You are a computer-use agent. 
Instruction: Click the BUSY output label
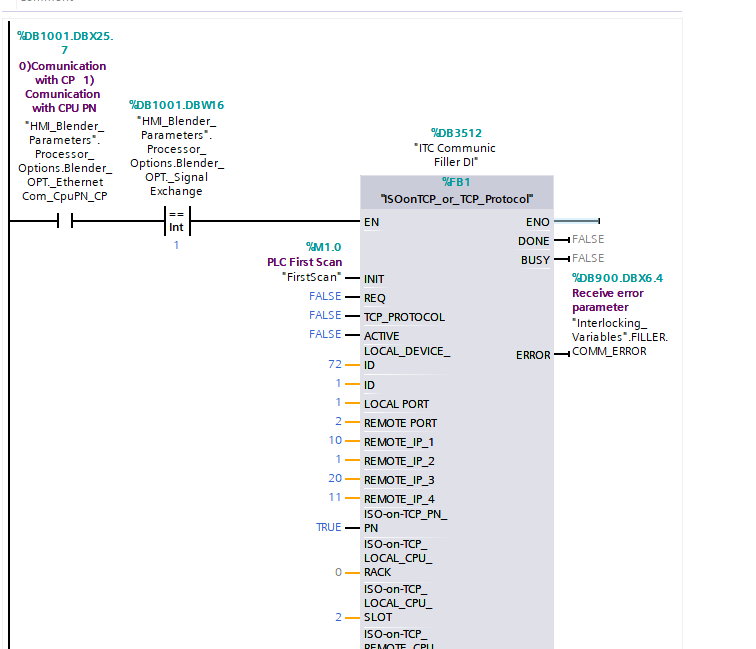535,260
